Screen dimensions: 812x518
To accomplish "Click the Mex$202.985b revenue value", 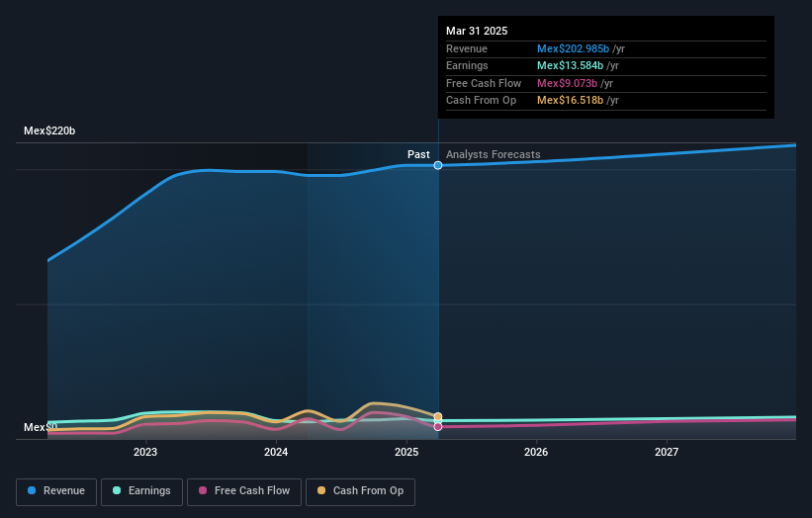I will 573,48.
